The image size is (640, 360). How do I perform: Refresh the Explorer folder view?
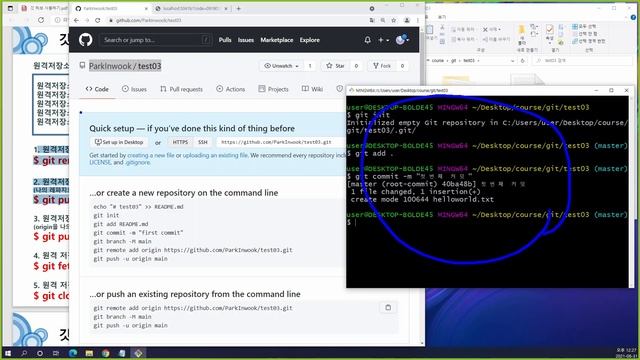[523, 61]
